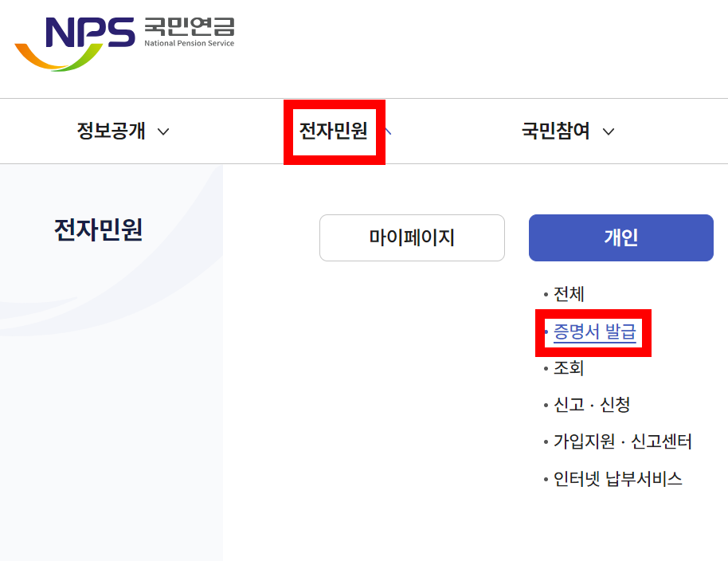Open the 마이페이지 page
The image size is (728, 561).
412,237
